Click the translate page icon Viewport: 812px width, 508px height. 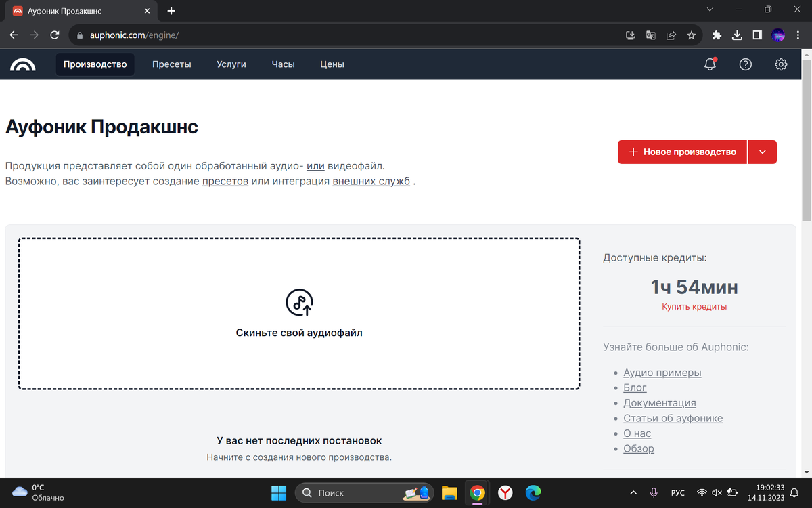click(x=651, y=35)
